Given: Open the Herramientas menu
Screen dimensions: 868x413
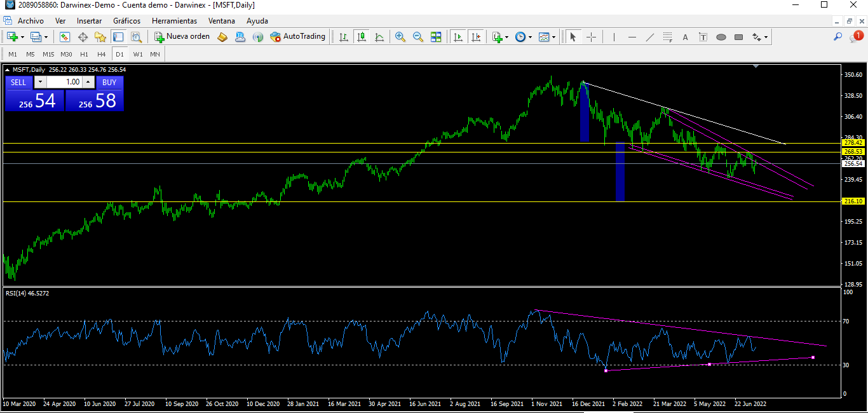Looking at the screenshot, I should pos(174,21).
